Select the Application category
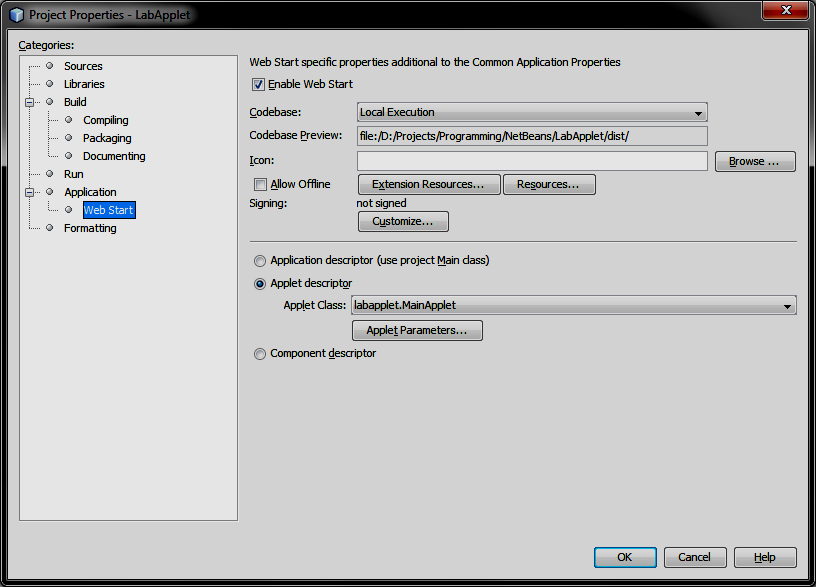816x587 pixels. (x=90, y=192)
